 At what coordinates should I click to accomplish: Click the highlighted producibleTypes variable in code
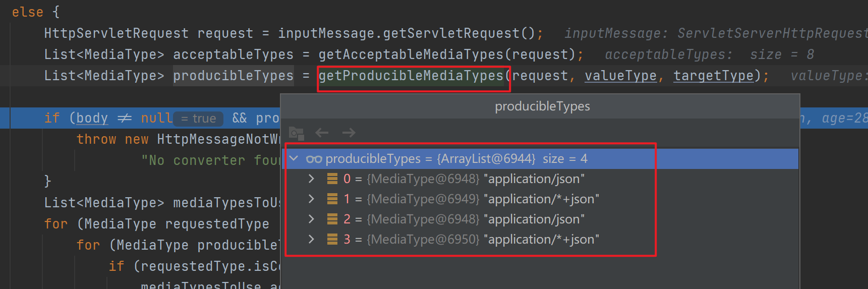pos(233,76)
